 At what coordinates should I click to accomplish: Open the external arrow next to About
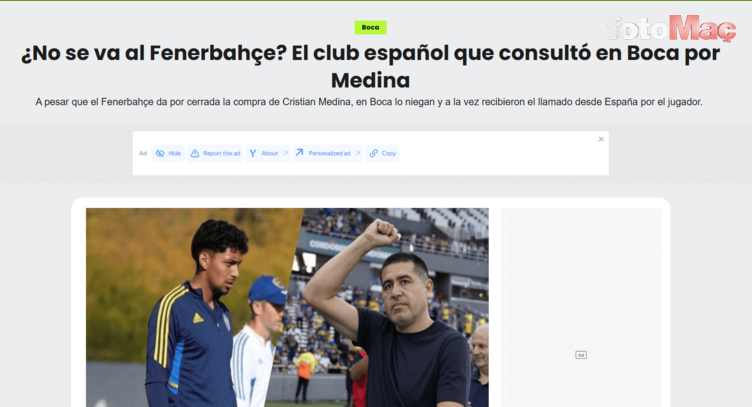(285, 153)
